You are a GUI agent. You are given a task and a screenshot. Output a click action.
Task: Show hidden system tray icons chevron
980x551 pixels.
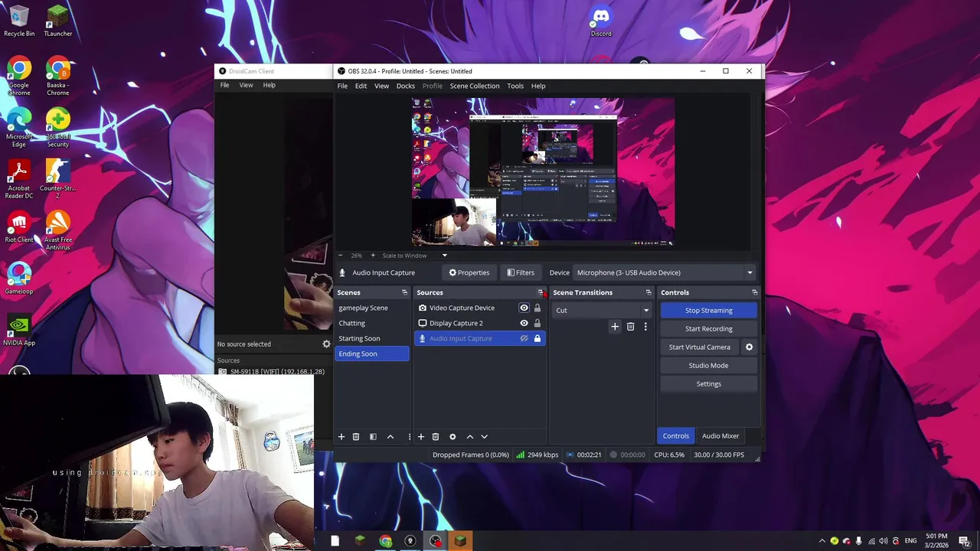(822, 541)
